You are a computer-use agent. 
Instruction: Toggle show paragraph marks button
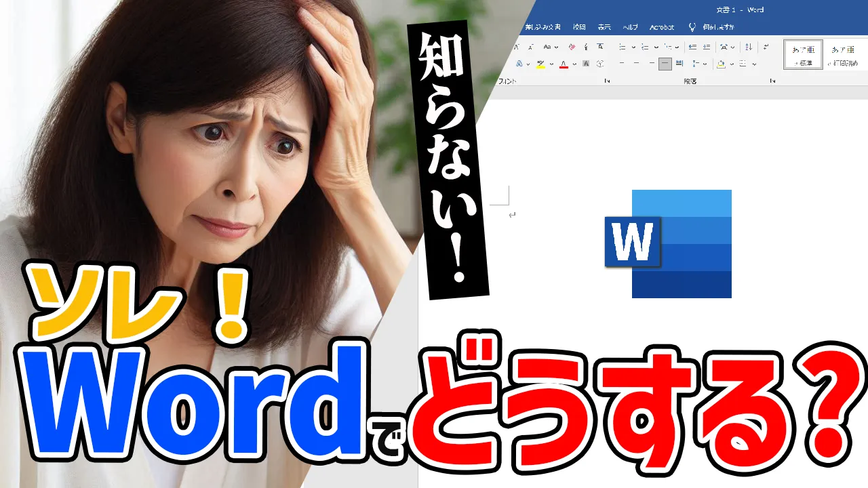[766, 47]
